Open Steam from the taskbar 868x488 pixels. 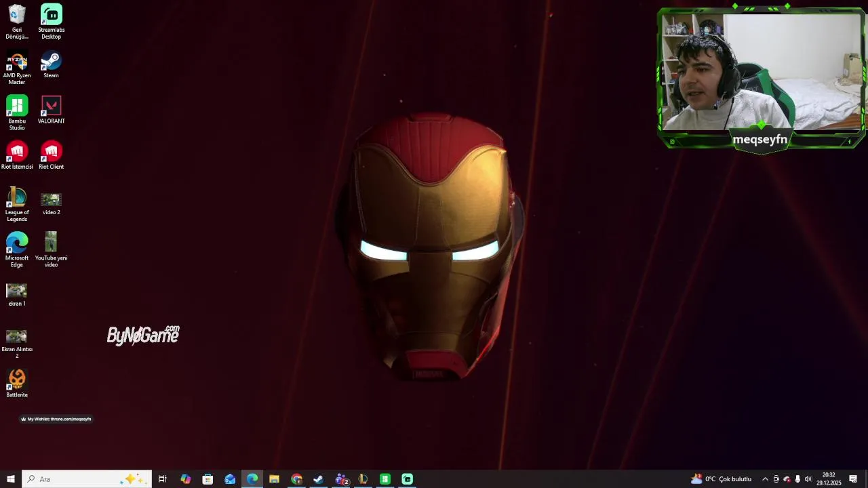318,479
